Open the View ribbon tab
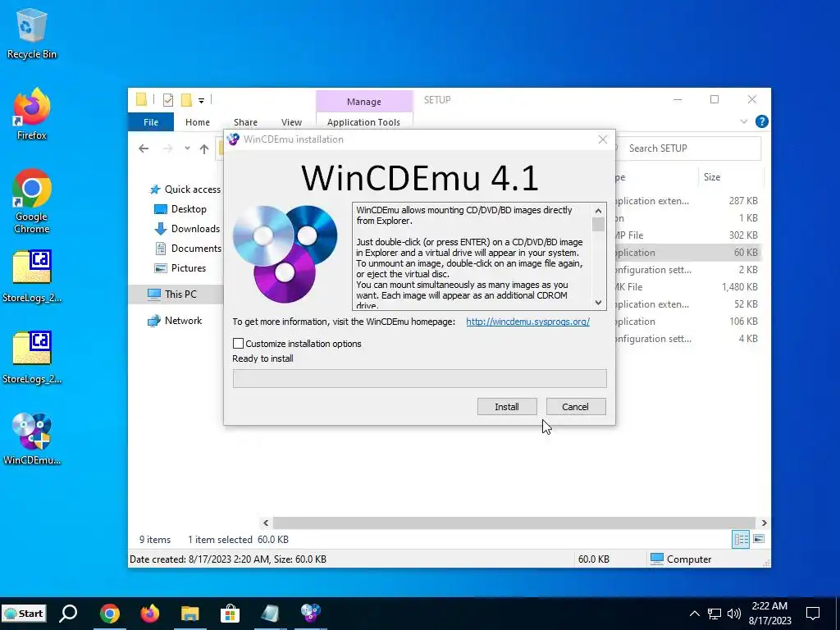 291,122
